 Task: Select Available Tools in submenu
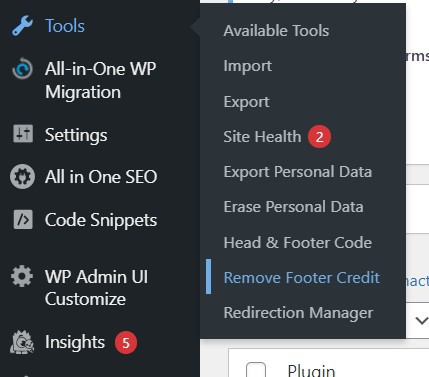coord(276,31)
